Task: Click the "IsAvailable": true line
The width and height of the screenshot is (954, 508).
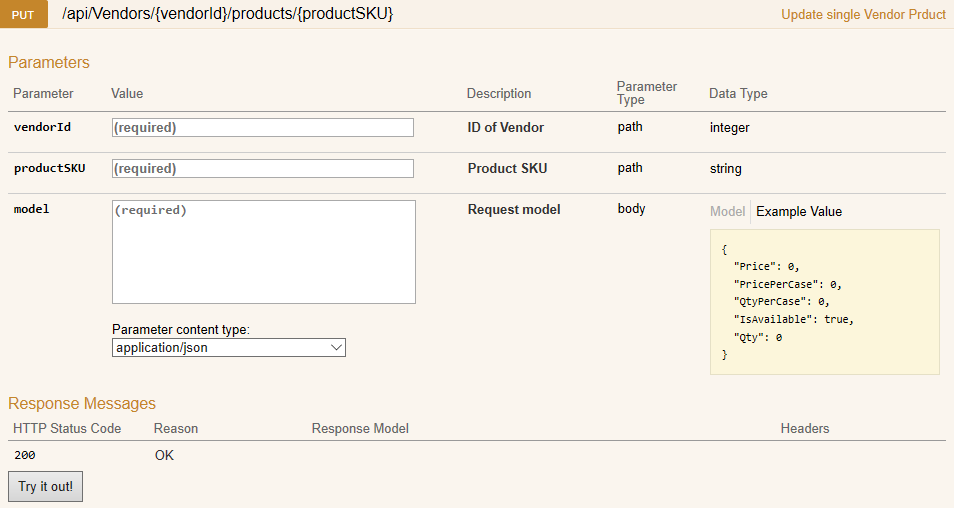Action: tap(793, 319)
